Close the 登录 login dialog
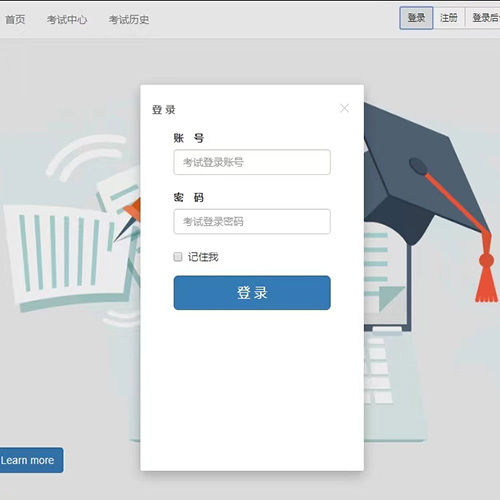Screen dimensions: 500x500 [x=345, y=108]
